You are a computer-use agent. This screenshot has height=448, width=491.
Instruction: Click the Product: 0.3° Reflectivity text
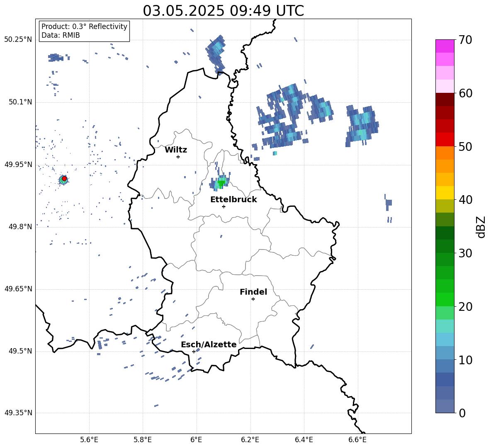click(84, 27)
